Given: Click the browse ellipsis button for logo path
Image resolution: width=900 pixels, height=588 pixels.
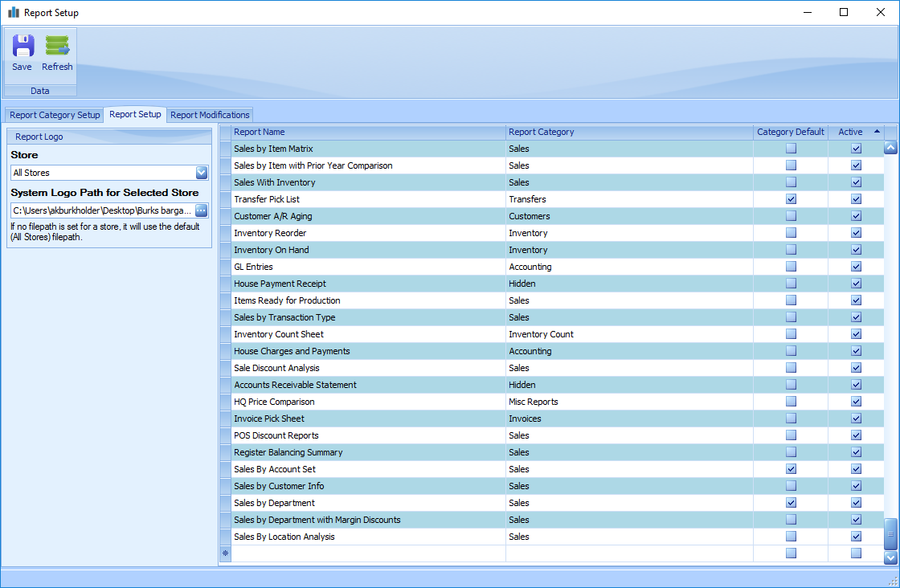Looking at the screenshot, I should tap(201, 210).
